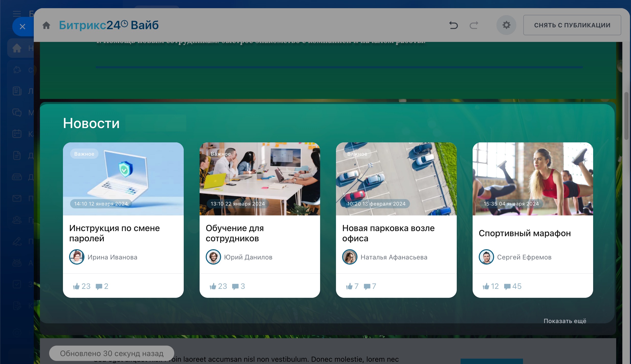Open the news feed icon in the sidebar
The height and width of the screenshot is (364, 631).
17,91
